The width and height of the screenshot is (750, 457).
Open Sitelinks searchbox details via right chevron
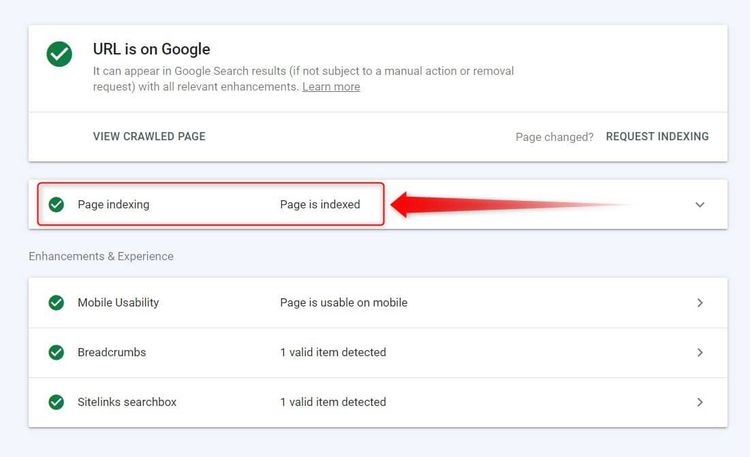699,402
